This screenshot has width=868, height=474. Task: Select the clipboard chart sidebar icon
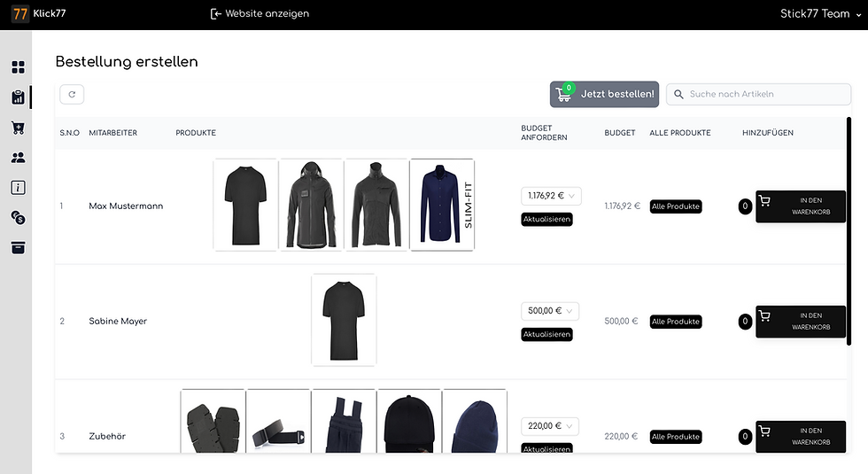19,97
